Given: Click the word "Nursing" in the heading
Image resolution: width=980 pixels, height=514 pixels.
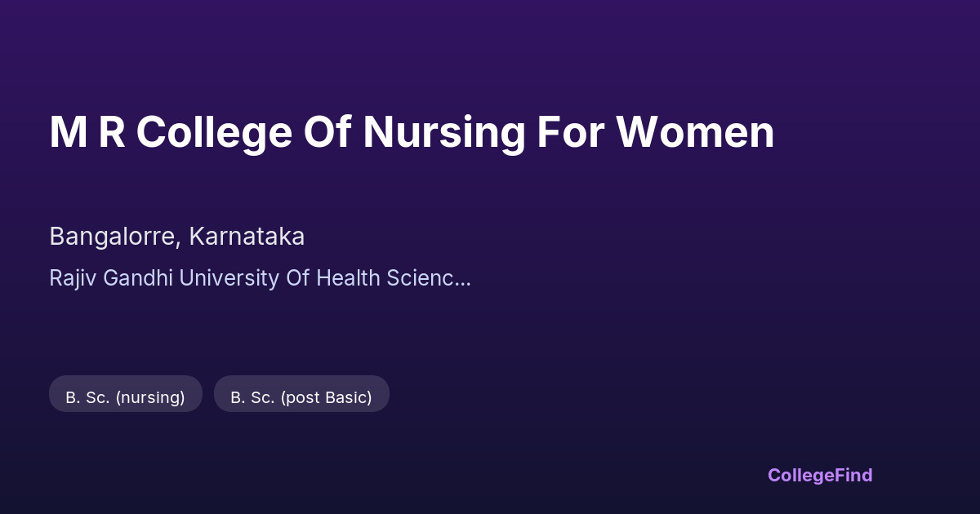Looking at the screenshot, I should (444, 132).
